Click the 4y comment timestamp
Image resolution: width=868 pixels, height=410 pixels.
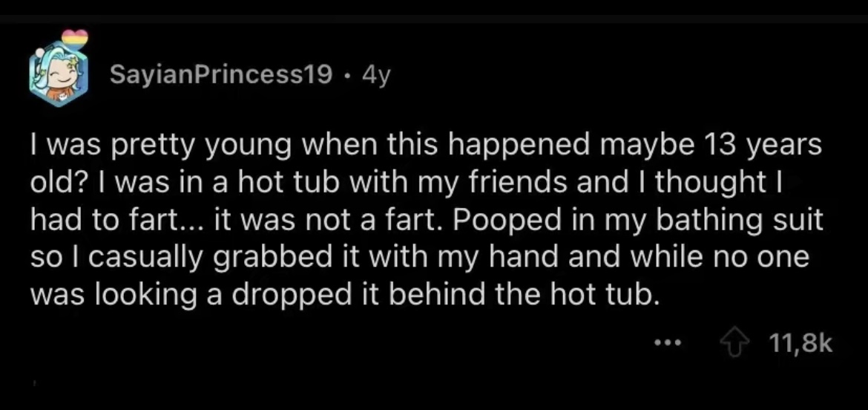(376, 75)
